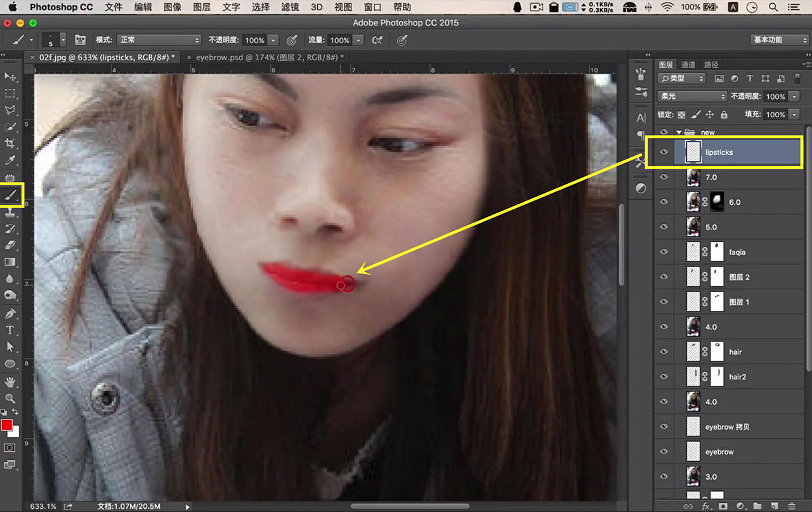Open the 基本功能 workspace dropdown
Screen dimensions: 812x512
[779, 40]
